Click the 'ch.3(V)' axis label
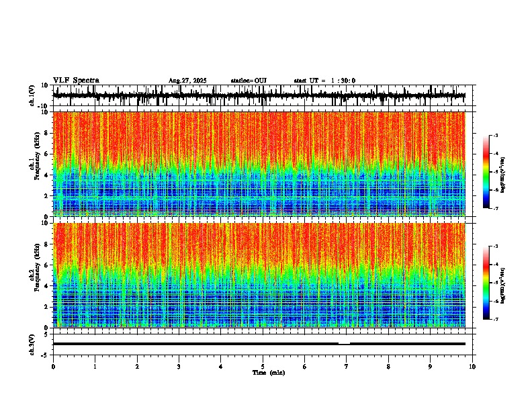This screenshot has width=532, height=411. point(32,345)
